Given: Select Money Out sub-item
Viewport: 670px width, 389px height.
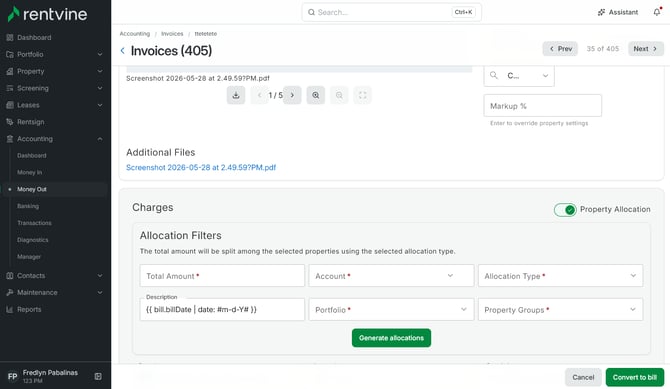Looking at the screenshot, I should pyautogui.click(x=32, y=189).
